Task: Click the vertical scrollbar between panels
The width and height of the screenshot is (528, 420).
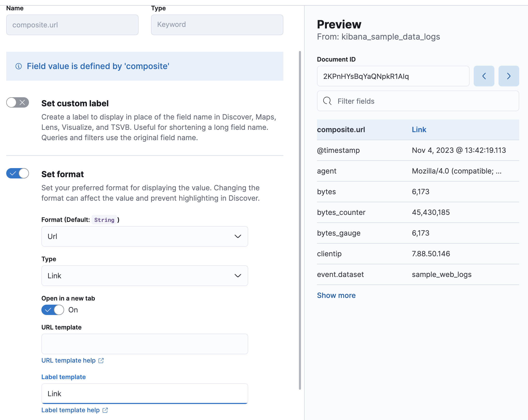Action: pos(299,220)
